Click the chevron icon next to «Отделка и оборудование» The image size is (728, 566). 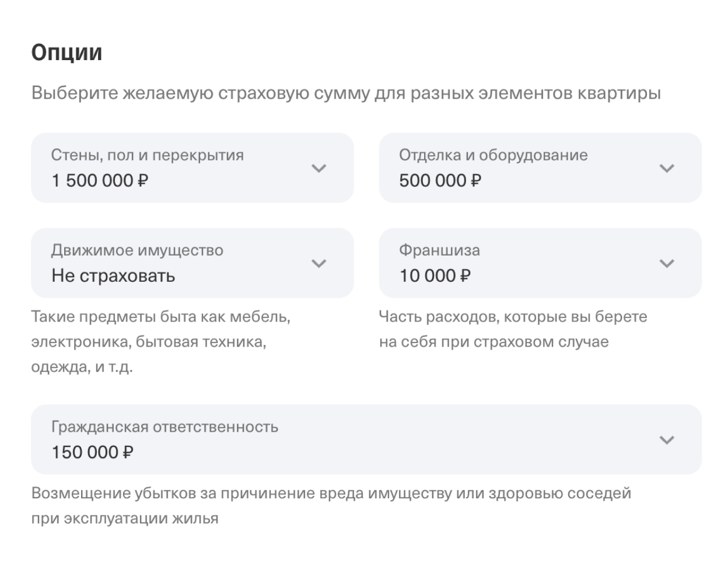666,169
